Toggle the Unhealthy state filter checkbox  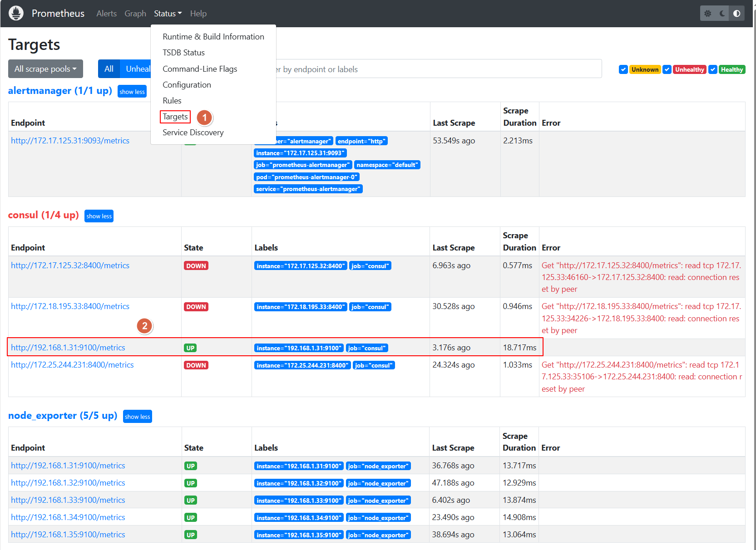[x=667, y=69]
